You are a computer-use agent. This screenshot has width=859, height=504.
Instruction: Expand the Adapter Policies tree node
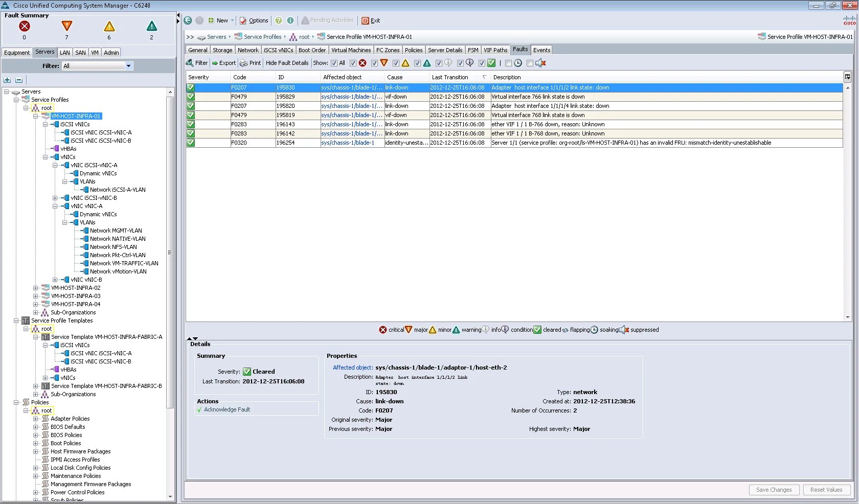tap(36, 419)
